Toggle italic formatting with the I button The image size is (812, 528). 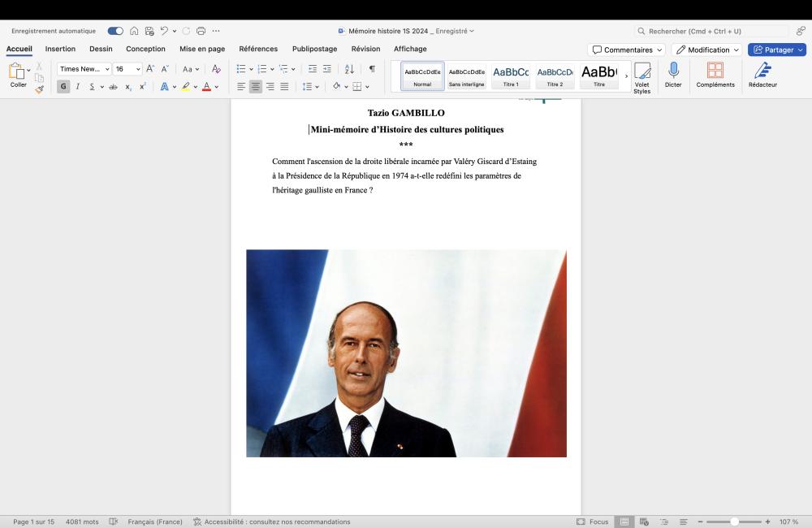[x=78, y=86]
